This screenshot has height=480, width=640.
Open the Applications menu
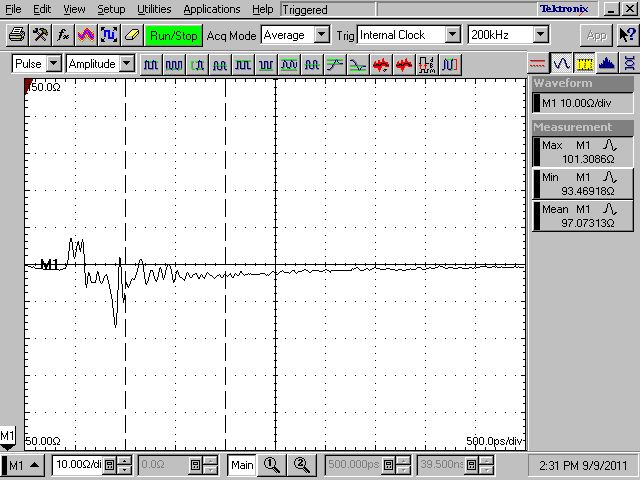[x=211, y=9]
